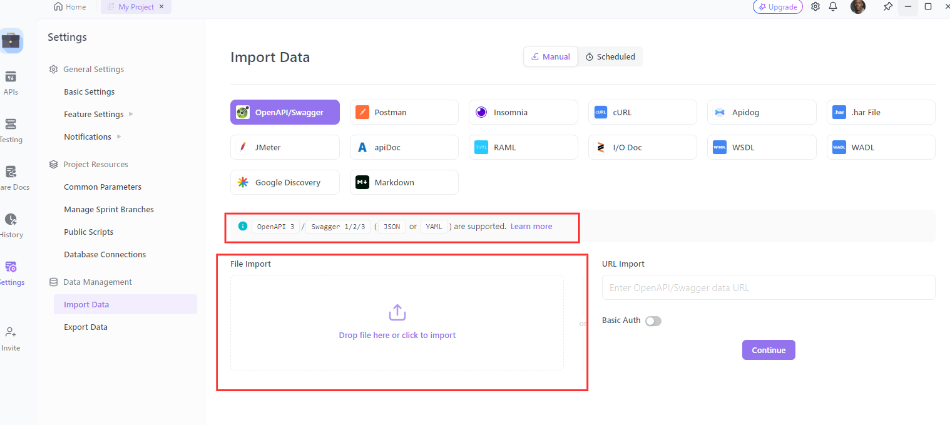Open Manage Sprint Branches
This screenshot has width=950, height=425.
tap(108, 209)
